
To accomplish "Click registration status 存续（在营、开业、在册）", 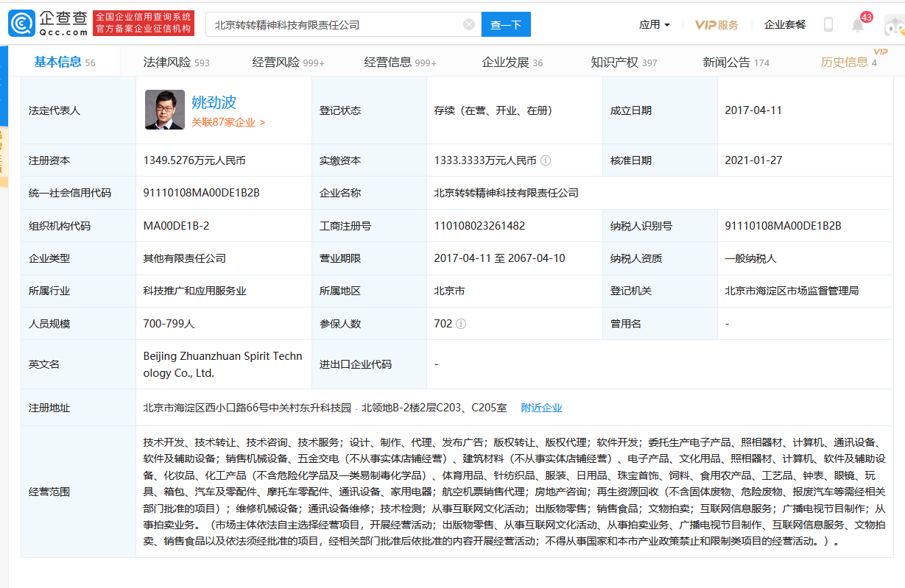I will point(493,110).
